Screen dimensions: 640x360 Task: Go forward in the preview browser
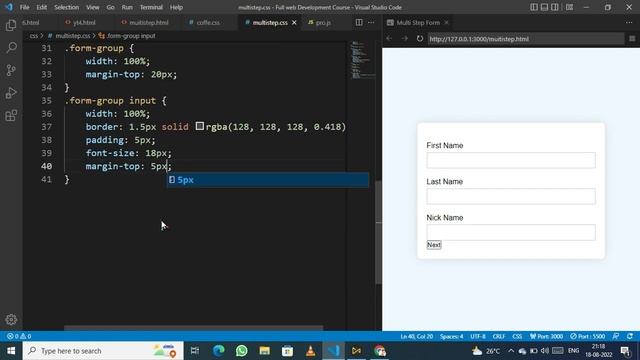pos(404,38)
